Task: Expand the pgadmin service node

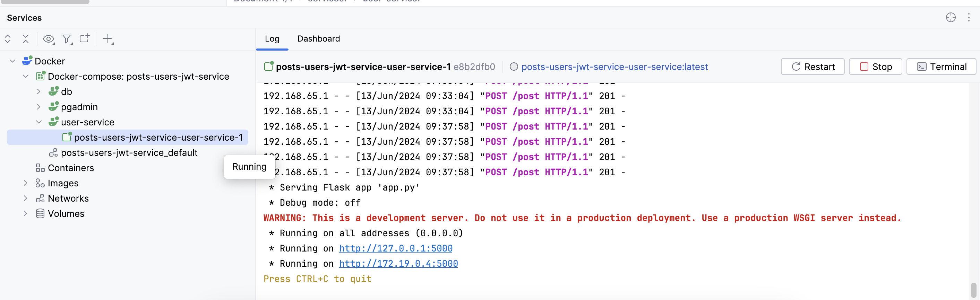Action: tap(39, 106)
